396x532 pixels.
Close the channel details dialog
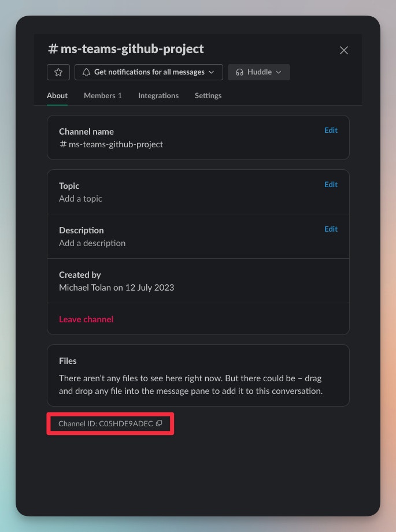pos(344,50)
